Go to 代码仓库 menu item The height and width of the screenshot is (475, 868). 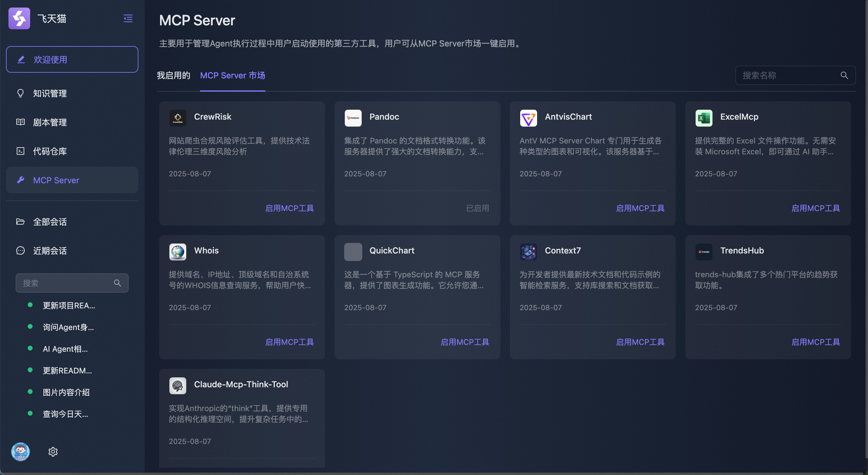[50, 151]
